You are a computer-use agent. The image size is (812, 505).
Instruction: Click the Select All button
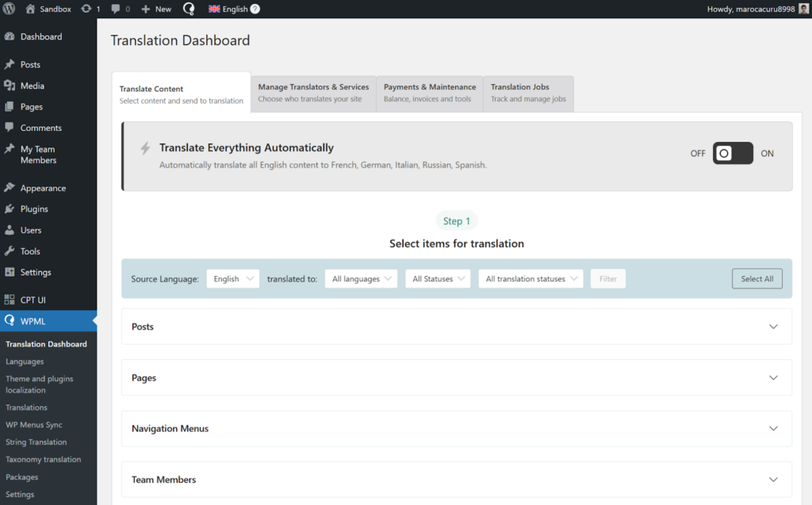coord(756,278)
